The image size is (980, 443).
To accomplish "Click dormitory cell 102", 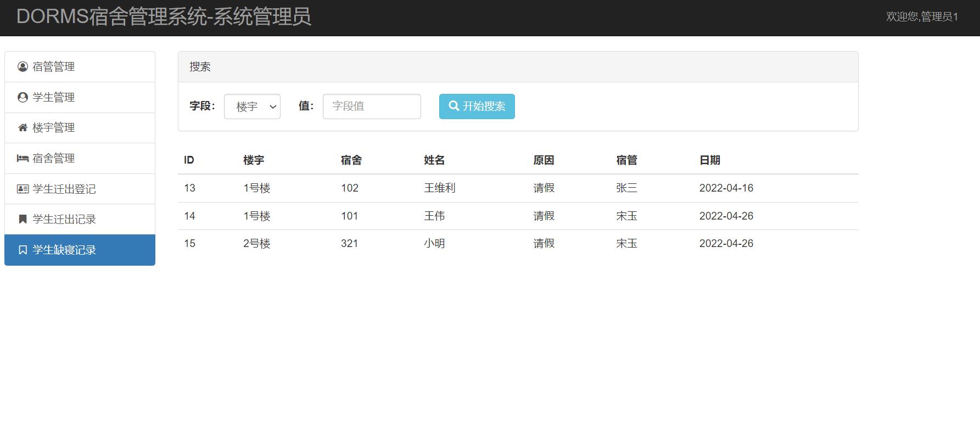I will tap(350, 188).
